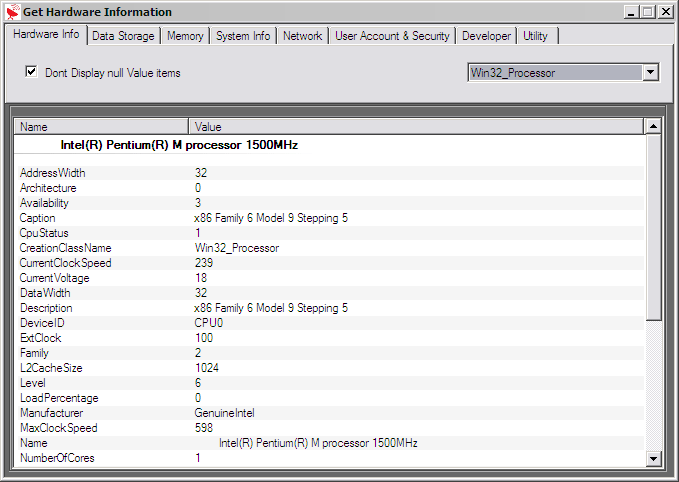This screenshot has width=679, height=482.
Task: Select the Description row
Action: click(329, 308)
